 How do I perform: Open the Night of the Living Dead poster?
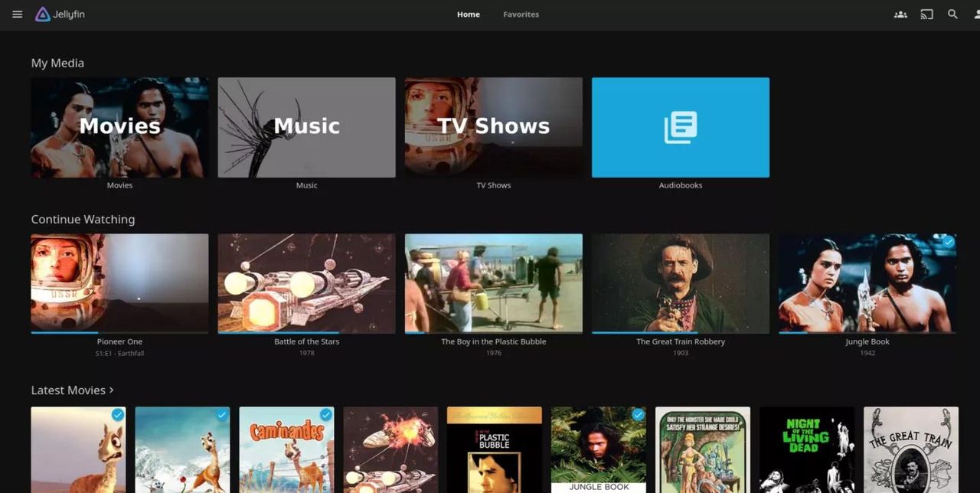(x=807, y=449)
